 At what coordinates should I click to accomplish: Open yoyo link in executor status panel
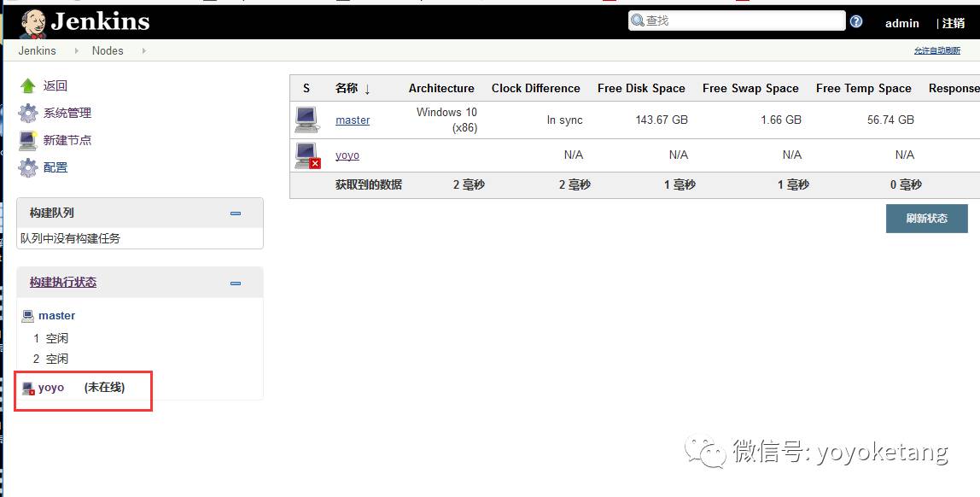point(51,388)
